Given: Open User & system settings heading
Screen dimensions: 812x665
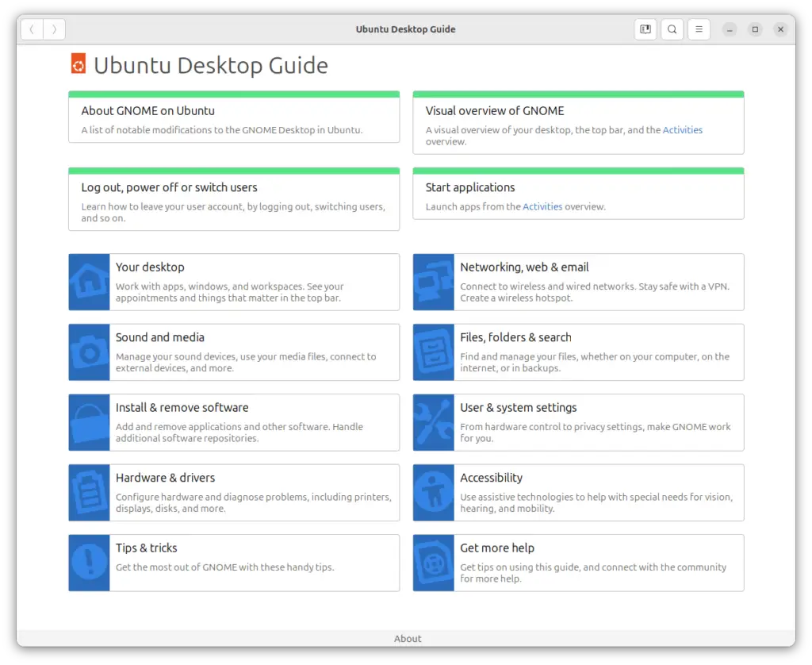Looking at the screenshot, I should click(519, 408).
